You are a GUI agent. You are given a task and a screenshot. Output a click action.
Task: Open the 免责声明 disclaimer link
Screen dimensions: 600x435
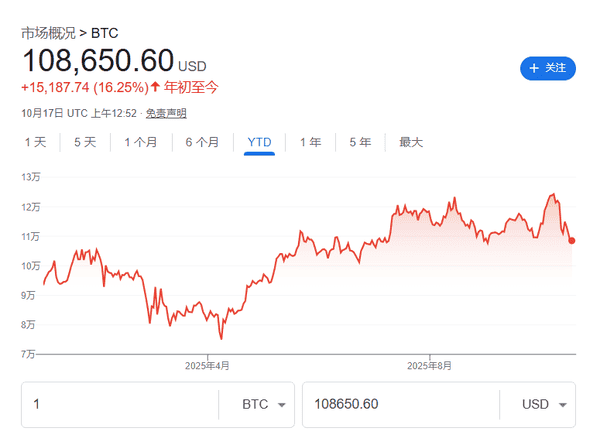coord(165,113)
